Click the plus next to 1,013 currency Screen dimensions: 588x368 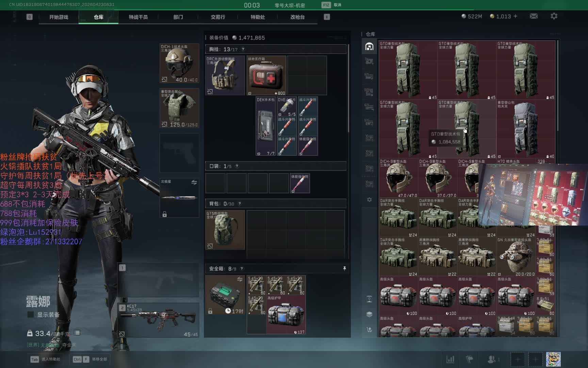click(515, 16)
